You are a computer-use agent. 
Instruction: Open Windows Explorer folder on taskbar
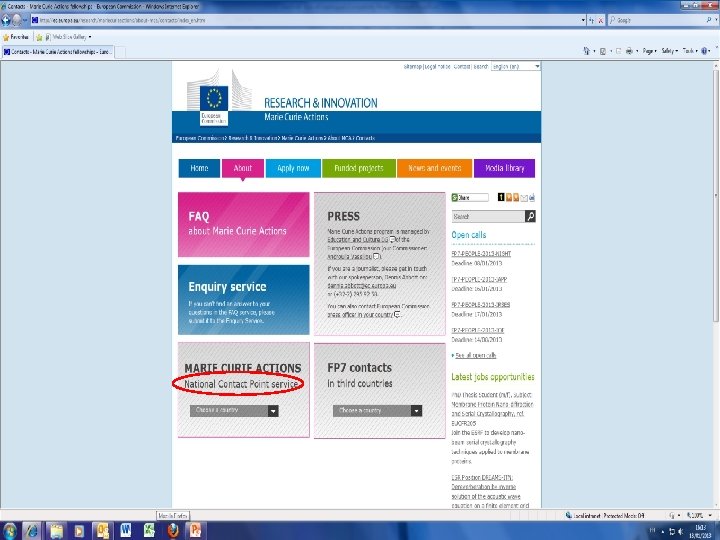point(56,531)
